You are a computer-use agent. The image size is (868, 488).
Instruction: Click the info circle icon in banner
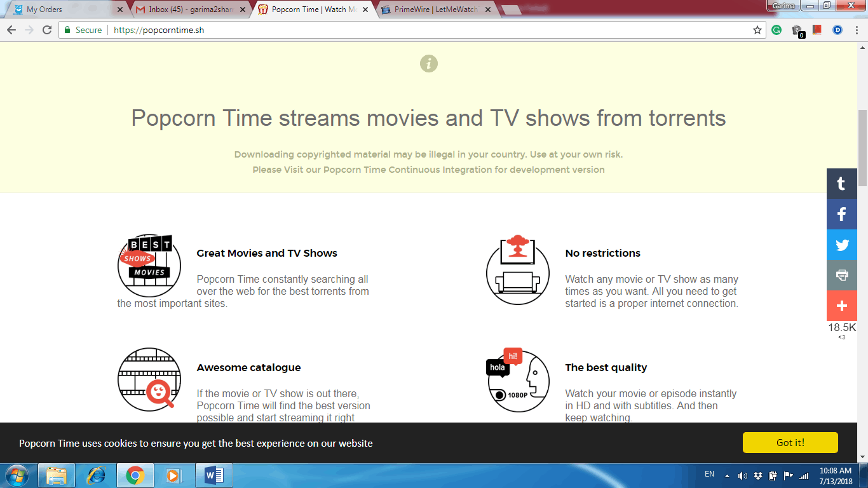(x=429, y=64)
